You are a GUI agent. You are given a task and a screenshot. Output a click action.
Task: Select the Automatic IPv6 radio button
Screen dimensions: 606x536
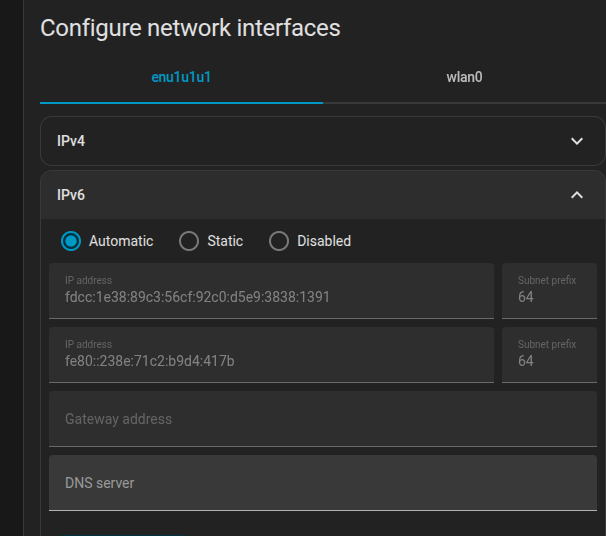pos(71,241)
